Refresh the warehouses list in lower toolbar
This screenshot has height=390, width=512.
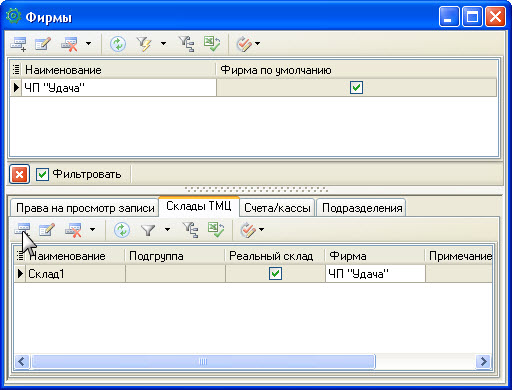pyautogui.click(x=122, y=230)
